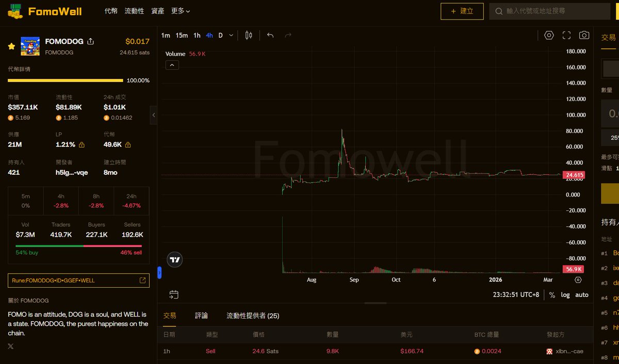Open the right-side 交易 trade panel tab
Screen dimensions: 619x364
609,38
